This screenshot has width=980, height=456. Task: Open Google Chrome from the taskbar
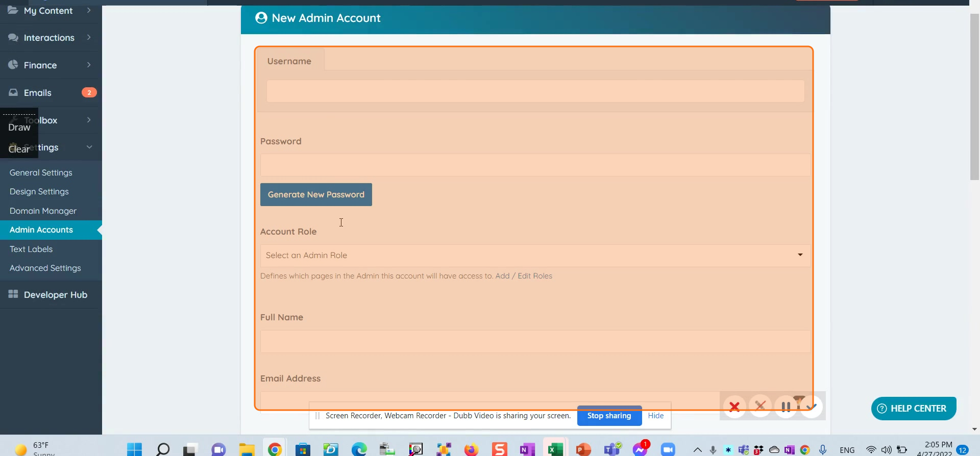tap(275, 449)
